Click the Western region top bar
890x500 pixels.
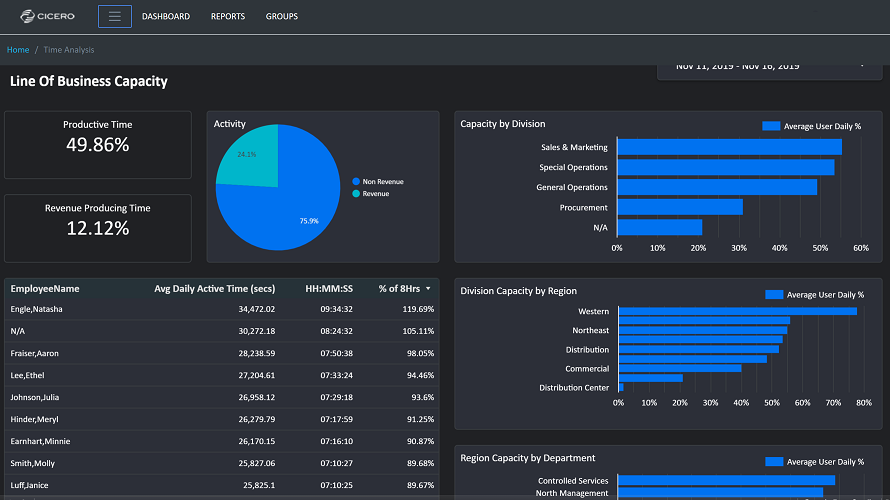[737, 311]
